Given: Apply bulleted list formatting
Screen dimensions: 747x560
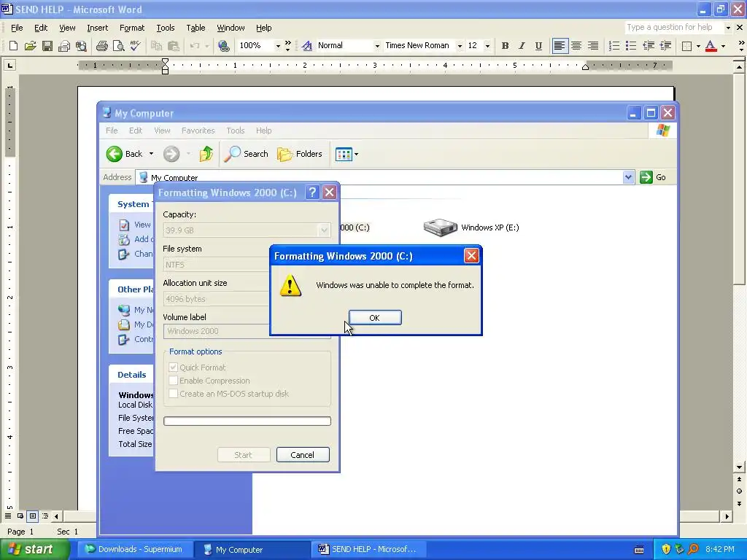Looking at the screenshot, I should [631, 46].
